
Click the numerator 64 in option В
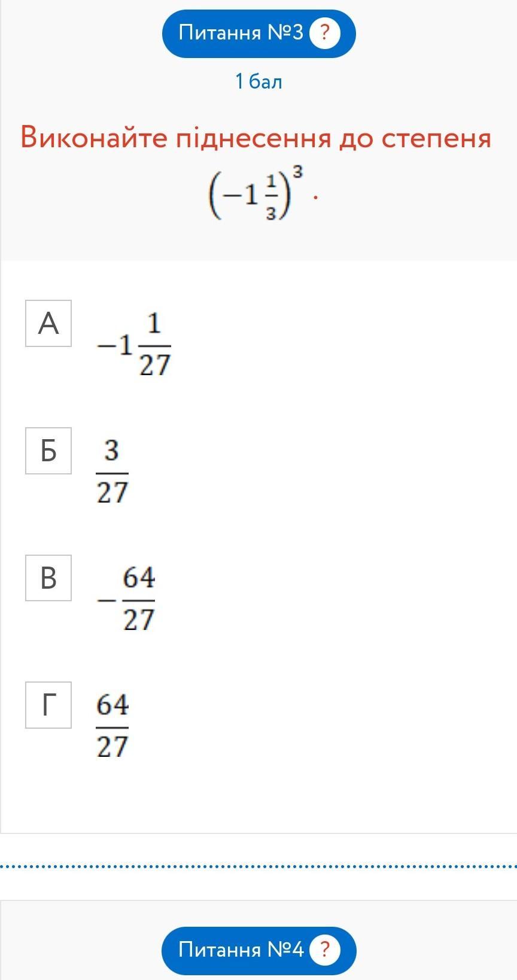click(139, 578)
